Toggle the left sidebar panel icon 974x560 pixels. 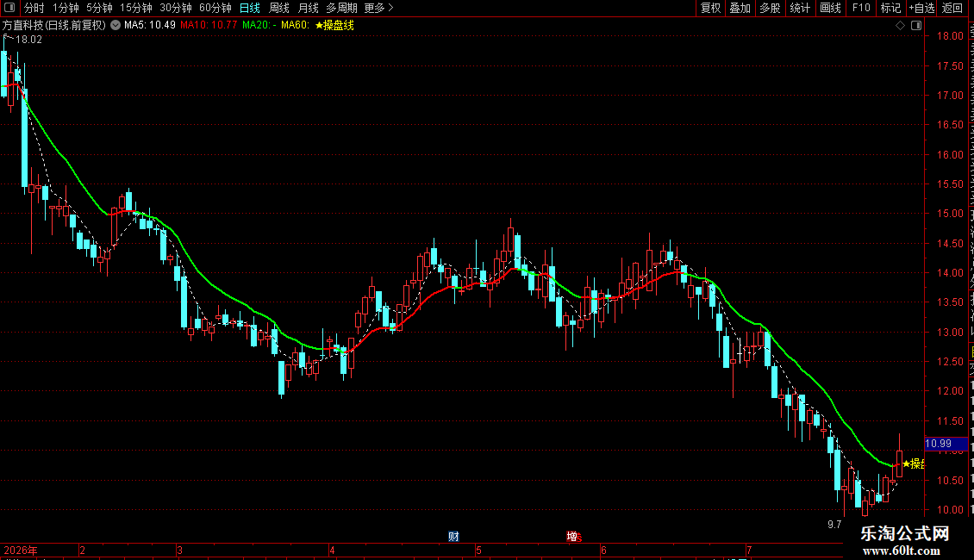point(9,8)
